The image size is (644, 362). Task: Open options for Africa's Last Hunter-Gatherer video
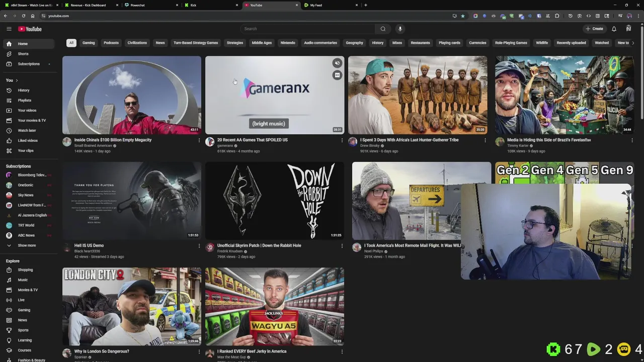485,140
